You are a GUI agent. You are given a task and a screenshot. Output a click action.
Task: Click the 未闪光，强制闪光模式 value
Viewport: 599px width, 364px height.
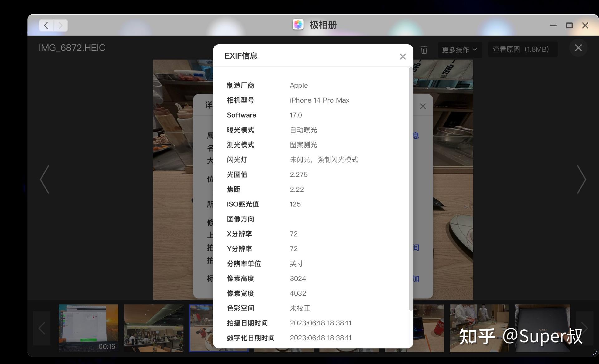coord(324,160)
